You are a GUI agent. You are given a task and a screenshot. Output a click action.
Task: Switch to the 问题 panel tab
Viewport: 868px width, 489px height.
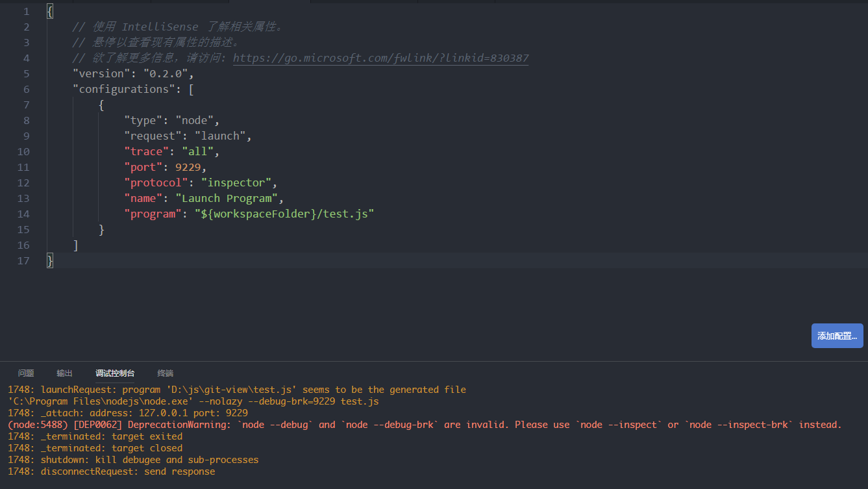click(26, 373)
